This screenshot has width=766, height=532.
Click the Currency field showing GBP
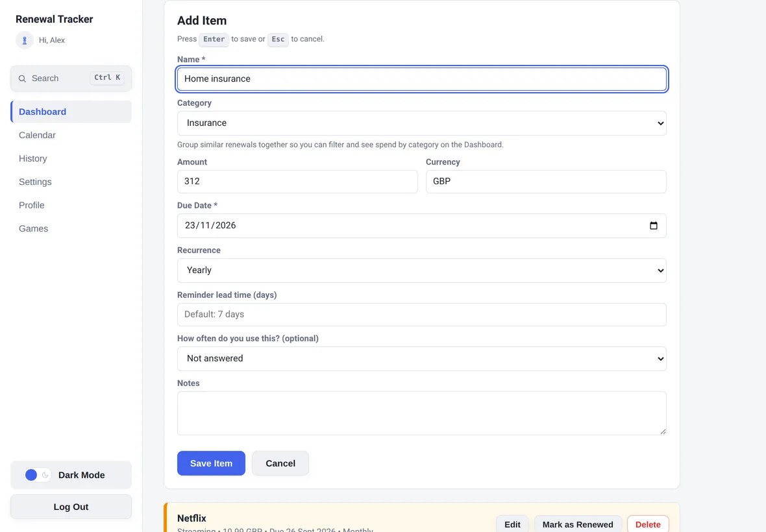546,182
